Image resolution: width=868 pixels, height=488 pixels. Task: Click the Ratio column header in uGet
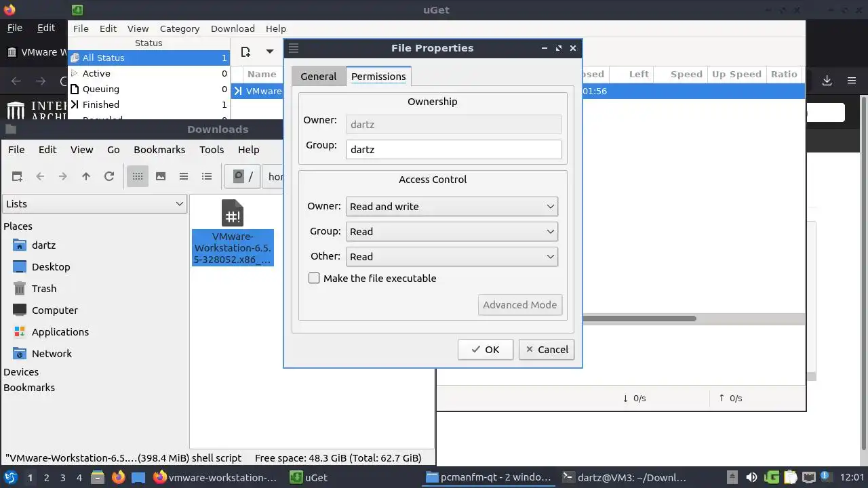[x=783, y=74]
